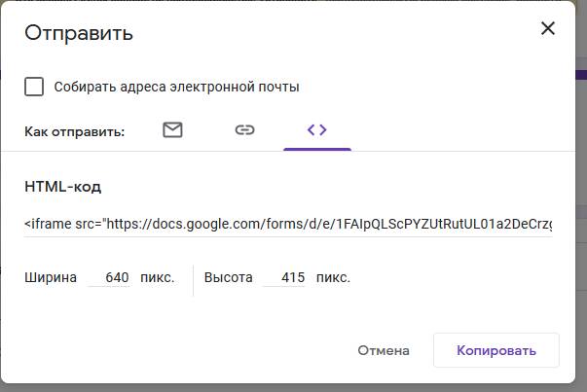The image size is (587, 392).
Task: Switch to the link chain send tab
Action: [244, 130]
